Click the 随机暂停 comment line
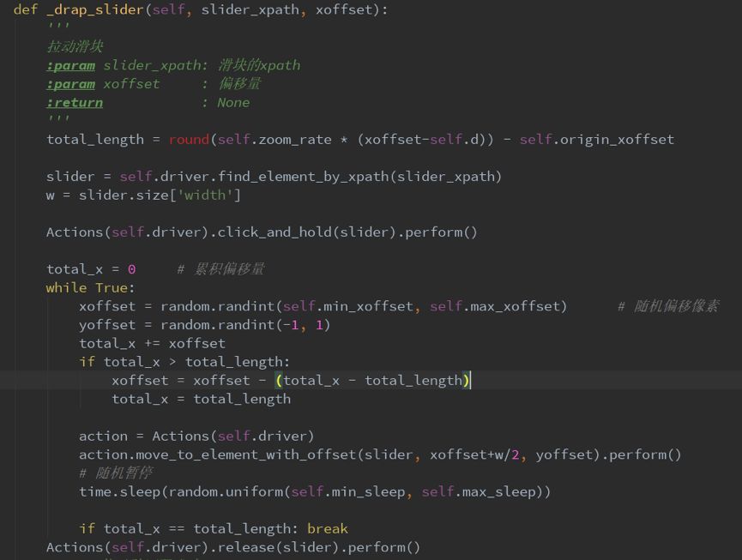 (x=116, y=473)
